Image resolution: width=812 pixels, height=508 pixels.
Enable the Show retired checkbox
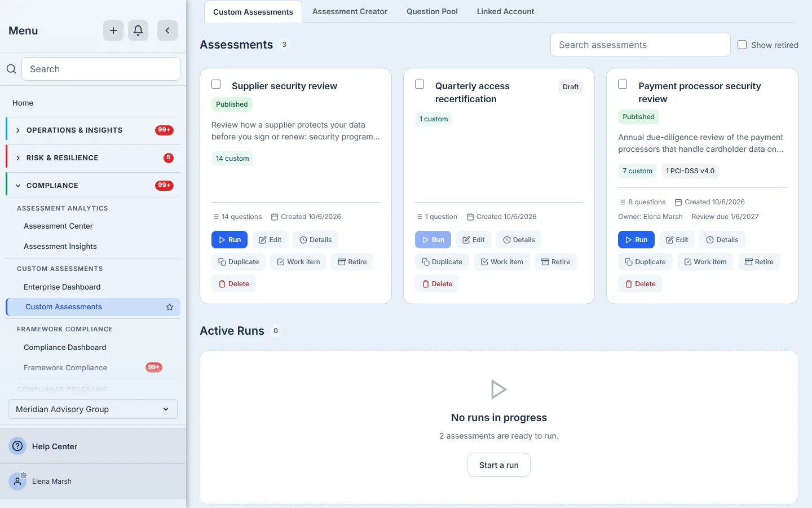point(742,45)
